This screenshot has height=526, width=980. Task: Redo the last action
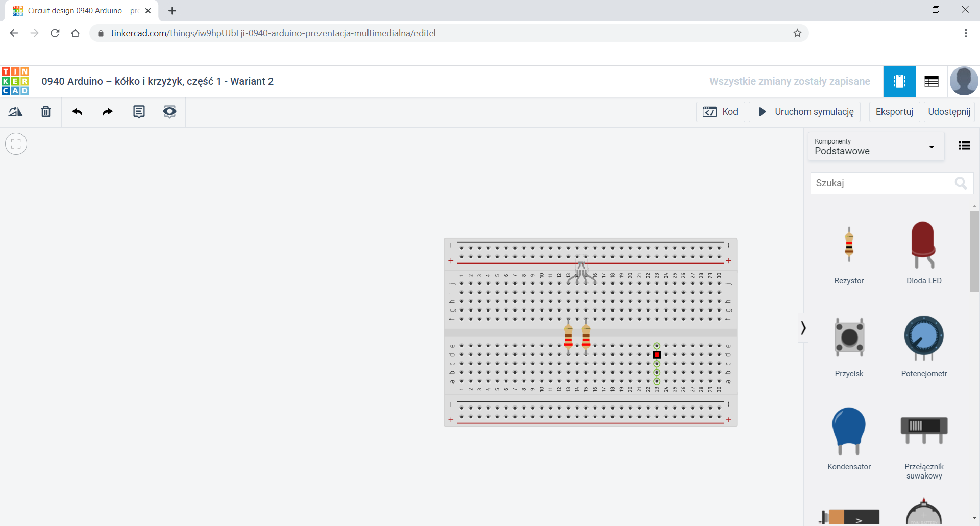(107, 112)
